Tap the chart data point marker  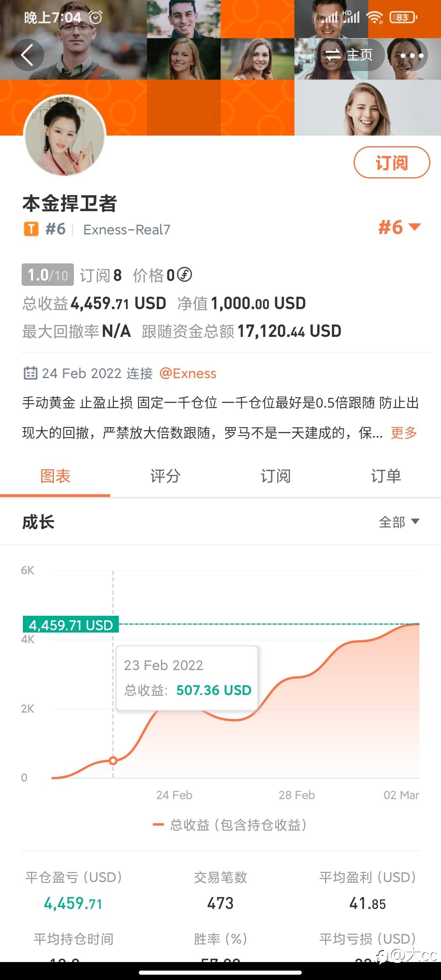[x=113, y=760]
